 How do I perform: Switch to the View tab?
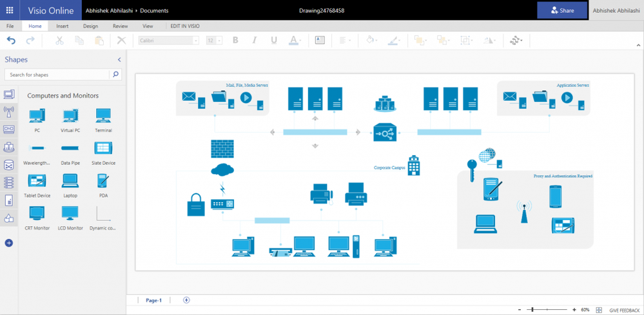pyautogui.click(x=148, y=26)
